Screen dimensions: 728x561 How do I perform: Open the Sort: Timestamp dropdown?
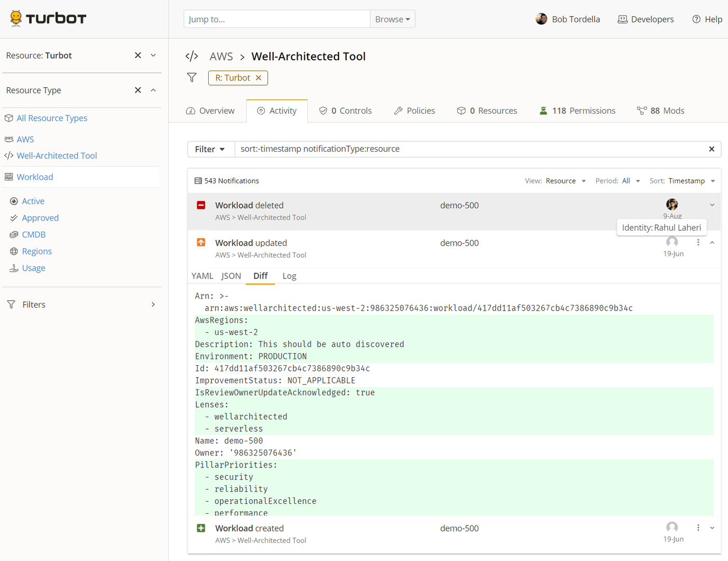point(683,181)
